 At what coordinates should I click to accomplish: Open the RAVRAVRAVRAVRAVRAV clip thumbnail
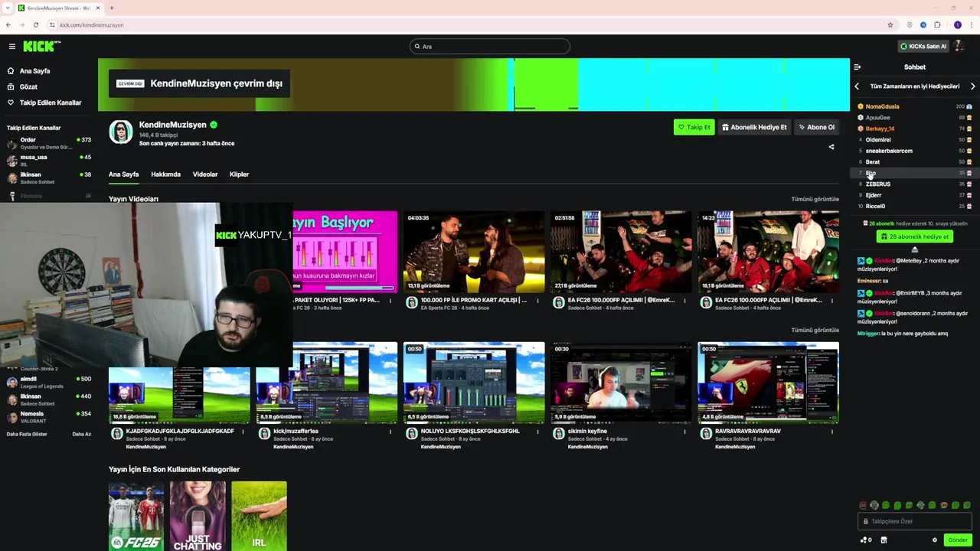coord(768,383)
